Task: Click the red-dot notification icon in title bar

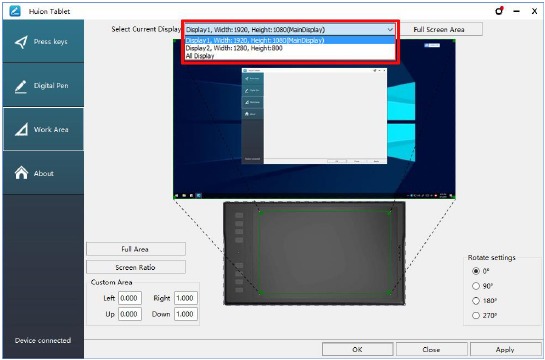Action: [x=499, y=11]
